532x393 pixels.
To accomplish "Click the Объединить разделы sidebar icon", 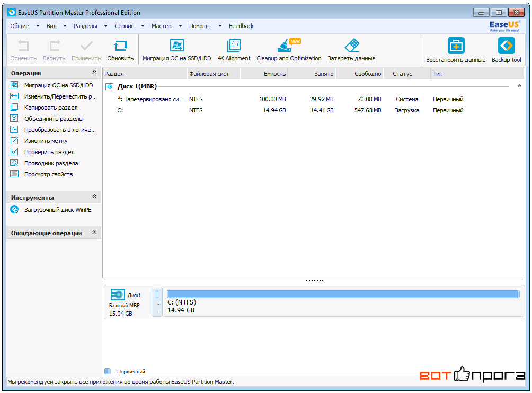I will (x=14, y=118).
